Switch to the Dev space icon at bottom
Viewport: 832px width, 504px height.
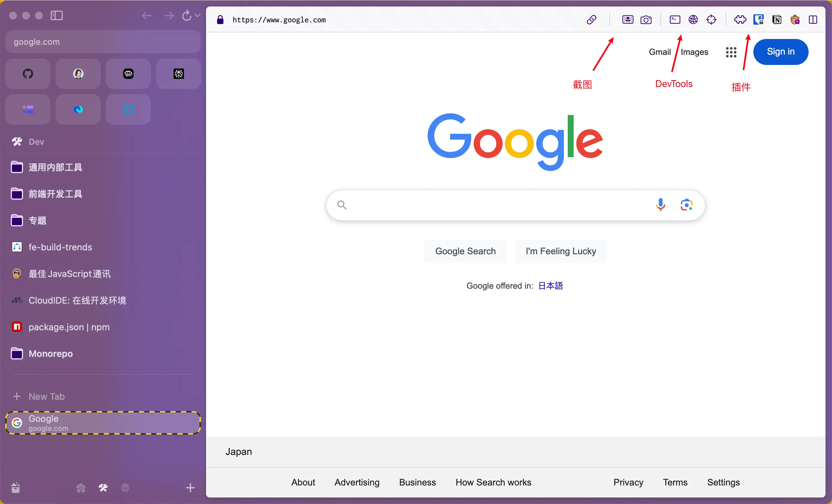[x=103, y=487]
